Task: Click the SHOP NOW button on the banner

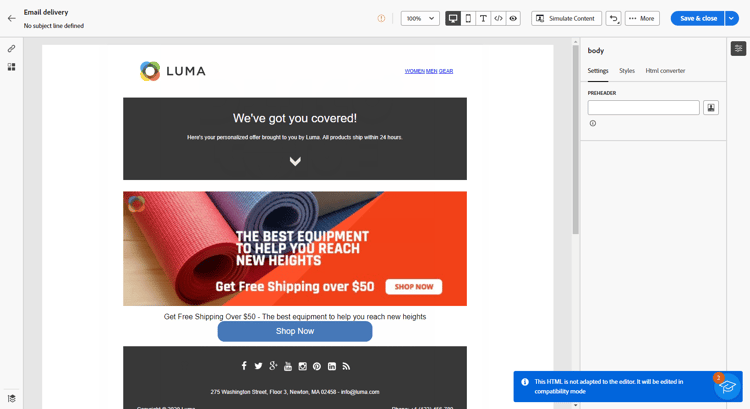Action: coord(414,287)
